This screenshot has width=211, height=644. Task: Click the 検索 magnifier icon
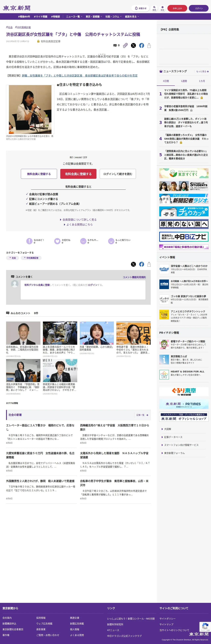[154, 8]
